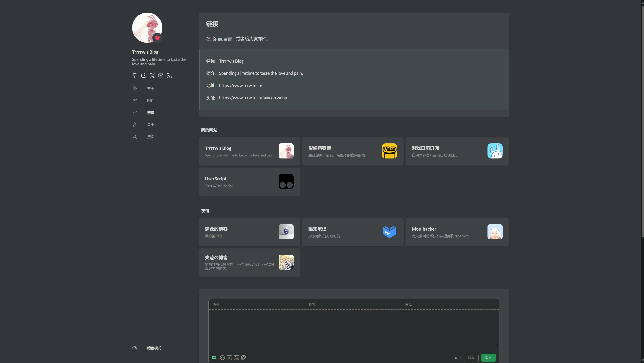Click the image upload icon in comment toolbar
Image resolution: width=644 pixels, height=363 pixels.
click(x=236, y=357)
